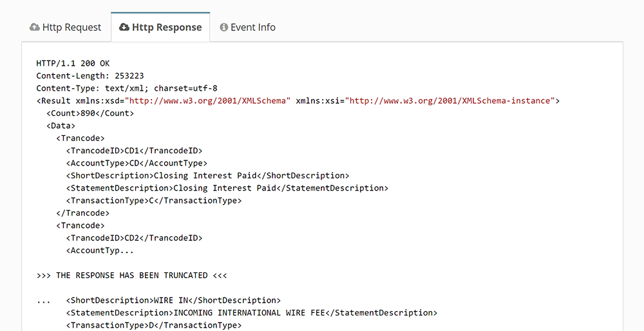Click the Count 890 element line
The image size is (644, 331).
90,113
